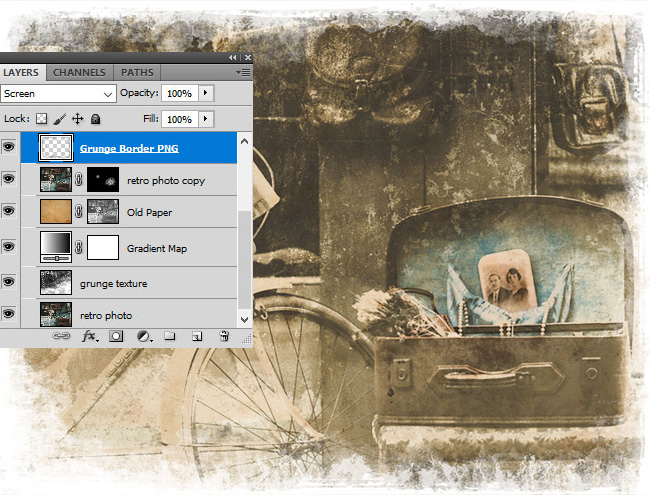Image resolution: width=650 pixels, height=495 pixels.
Task: Open the Layers panel options menu
Action: (x=242, y=72)
